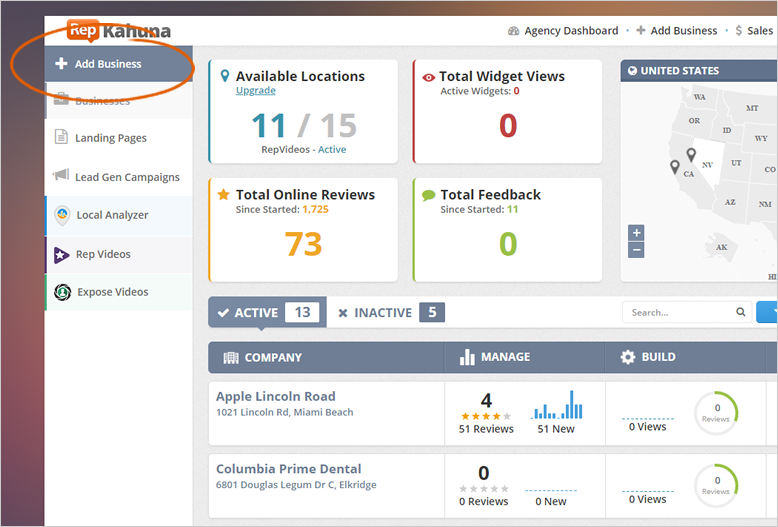Click the business search input field
The height and width of the screenshot is (527, 778).
pyautogui.click(x=680, y=312)
